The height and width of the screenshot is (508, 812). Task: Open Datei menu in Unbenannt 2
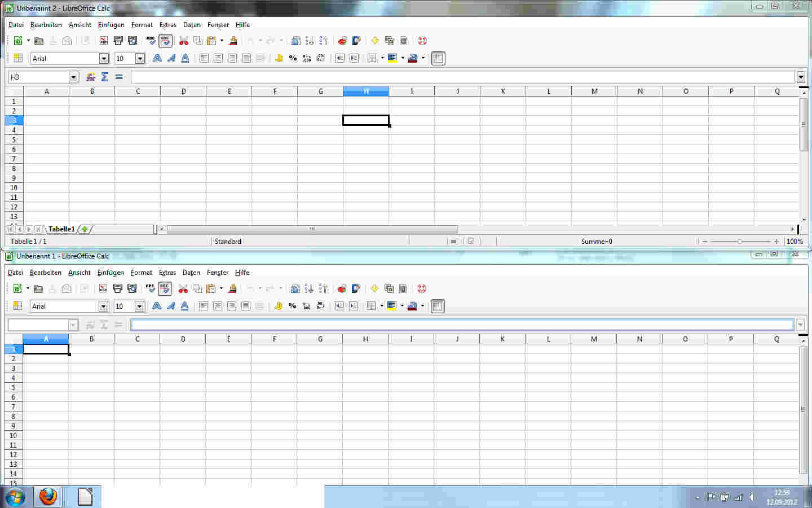[x=16, y=25]
